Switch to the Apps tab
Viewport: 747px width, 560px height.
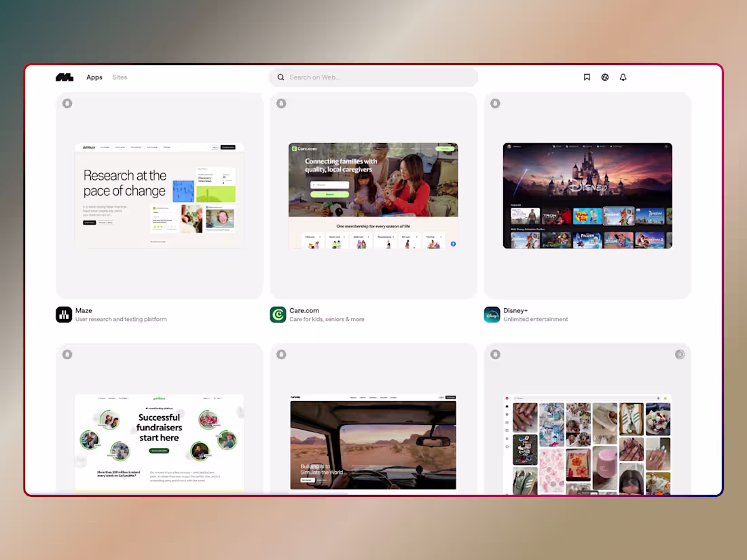pyautogui.click(x=94, y=77)
